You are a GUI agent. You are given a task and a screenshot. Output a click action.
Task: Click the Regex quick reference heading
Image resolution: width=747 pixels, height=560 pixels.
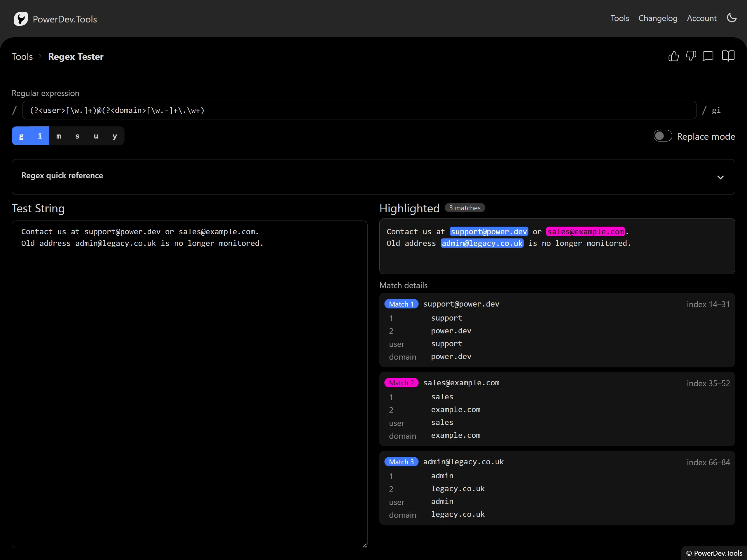point(62,176)
